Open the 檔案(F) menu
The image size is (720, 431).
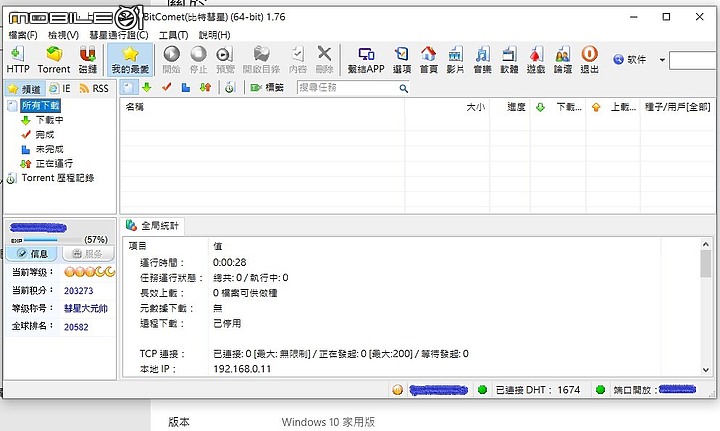(x=23, y=35)
